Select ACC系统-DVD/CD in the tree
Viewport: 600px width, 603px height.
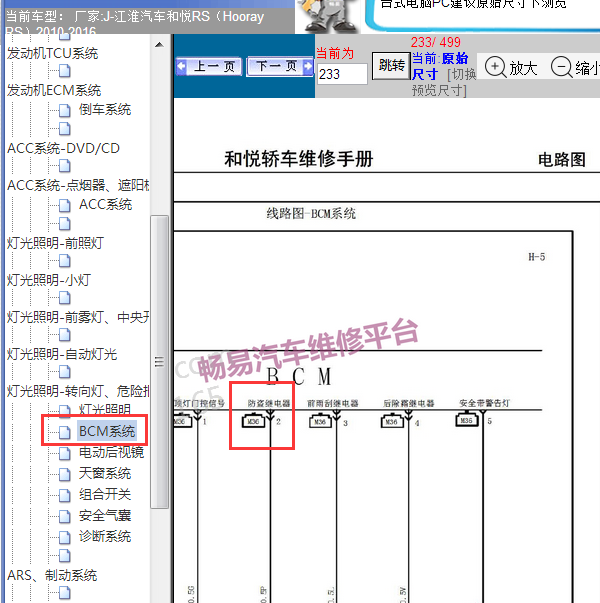click(x=63, y=148)
